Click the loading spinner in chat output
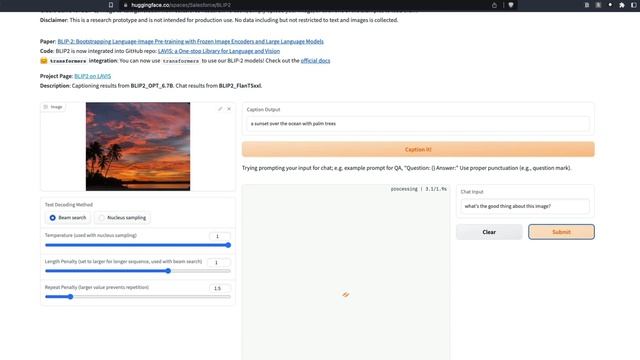The height and width of the screenshot is (360, 640). (x=346, y=294)
